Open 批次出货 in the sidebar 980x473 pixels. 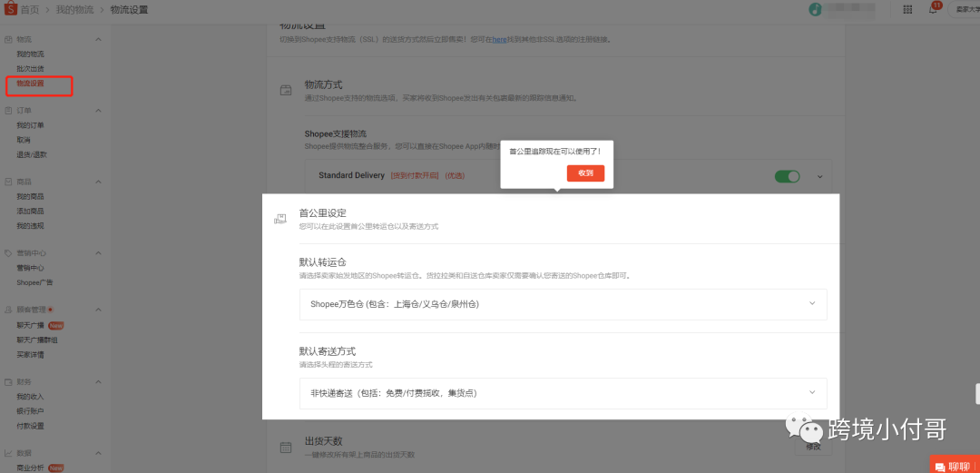30,68
